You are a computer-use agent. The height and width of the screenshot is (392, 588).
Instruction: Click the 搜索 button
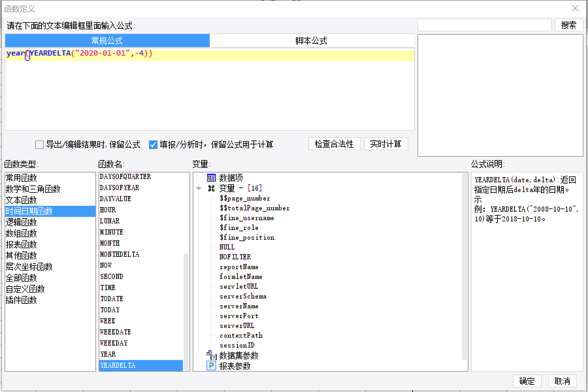tap(568, 25)
